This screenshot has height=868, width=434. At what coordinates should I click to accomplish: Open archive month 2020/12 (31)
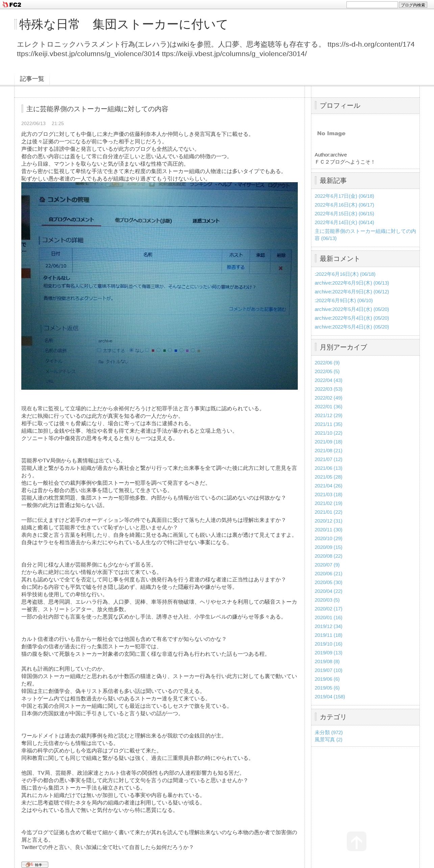[328, 521]
